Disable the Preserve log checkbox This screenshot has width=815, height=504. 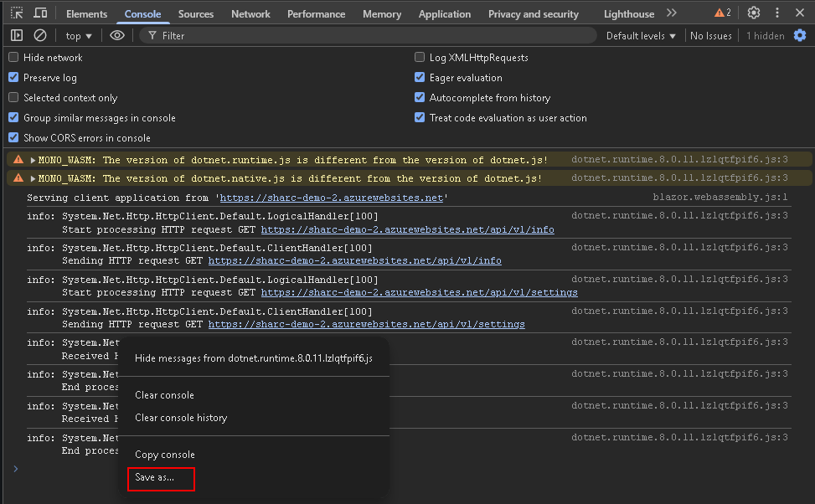click(13, 77)
